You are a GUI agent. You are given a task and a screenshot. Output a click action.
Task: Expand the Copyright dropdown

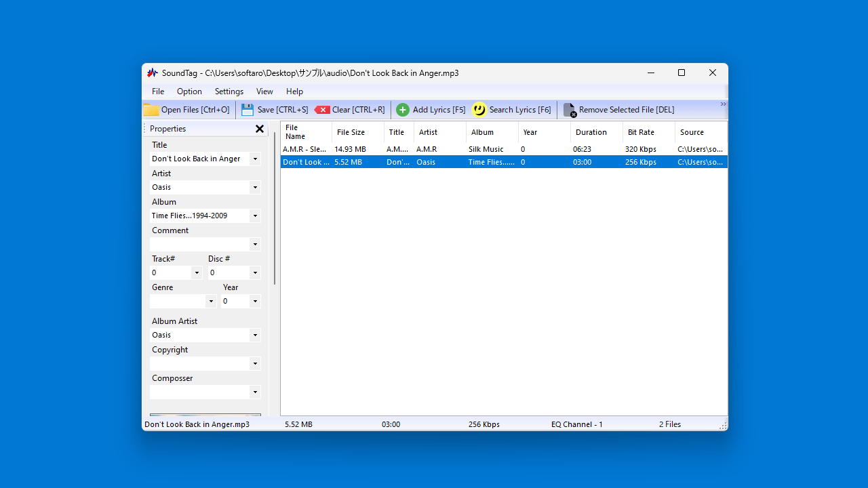coord(255,363)
